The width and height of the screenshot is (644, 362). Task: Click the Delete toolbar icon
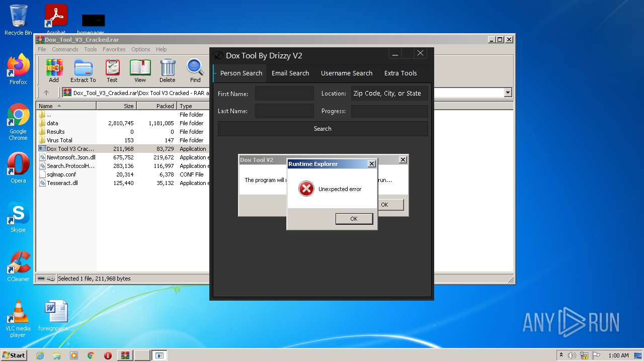point(168,70)
